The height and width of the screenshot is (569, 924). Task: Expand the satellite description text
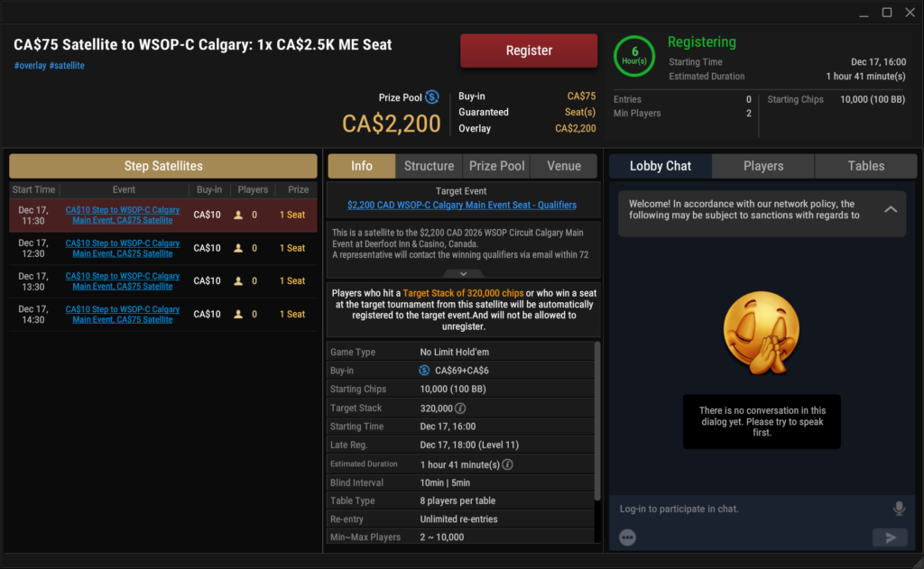(x=461, y=273)
